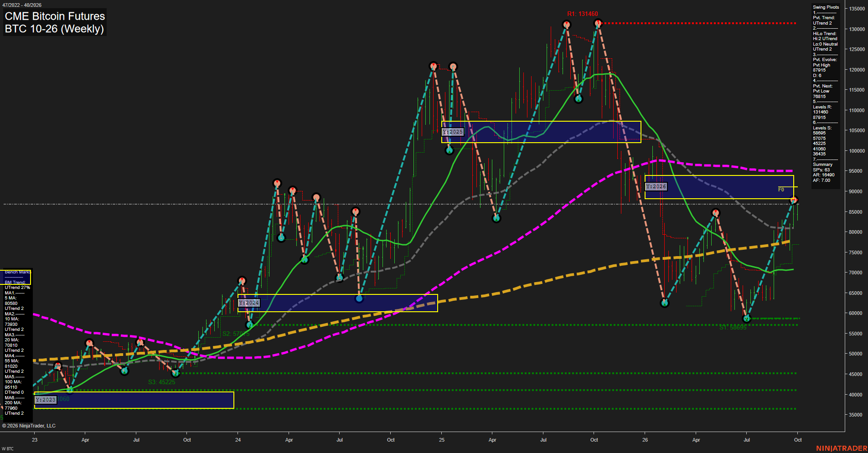Click the 35000 price axis label
868x453 pixels.
855,415
